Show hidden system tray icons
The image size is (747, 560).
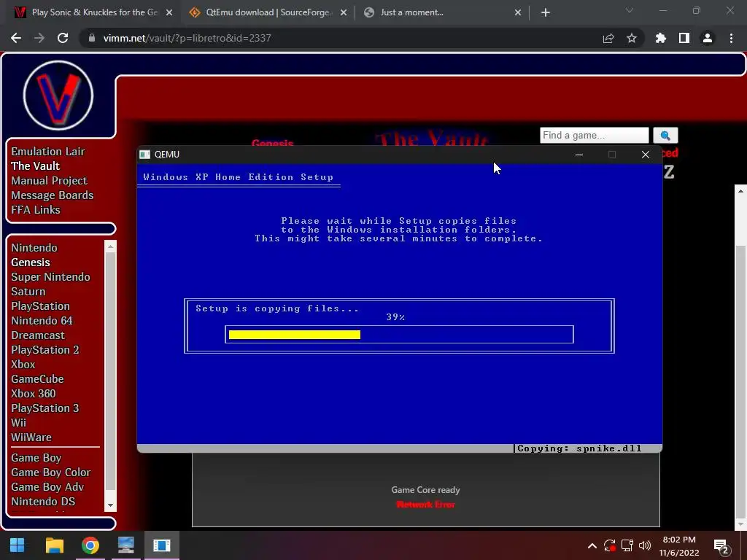point(592,545)
